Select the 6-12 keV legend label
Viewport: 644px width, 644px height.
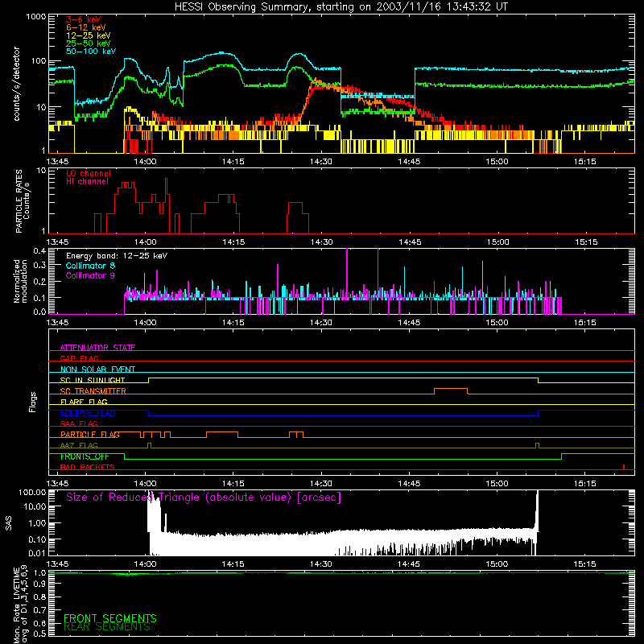click(x=86, y=27)
